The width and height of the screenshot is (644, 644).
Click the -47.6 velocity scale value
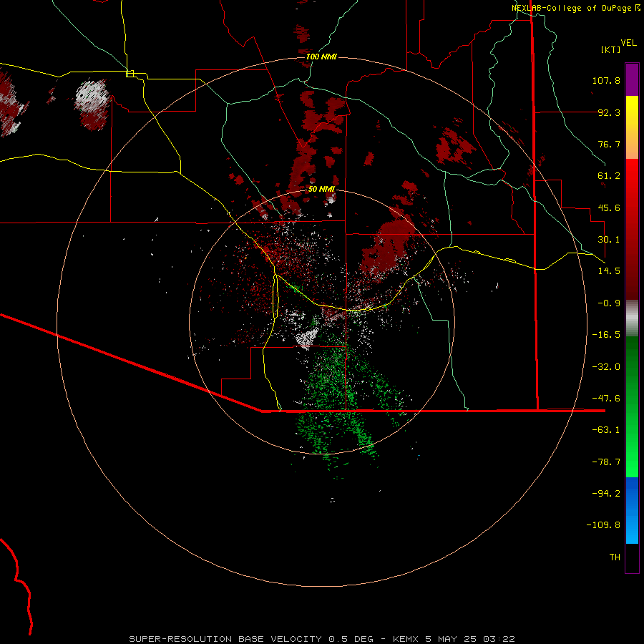point(606,399)
